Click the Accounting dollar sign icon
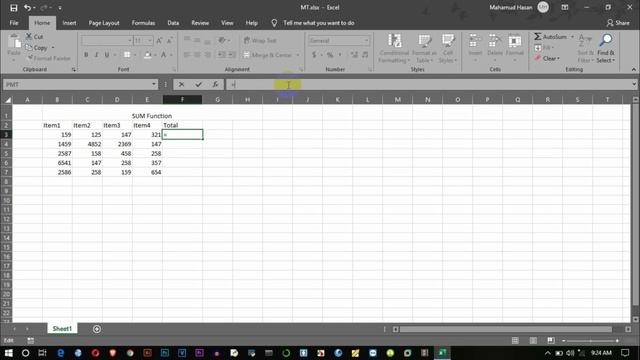Screen dimensions: 640x360 (314, 55)
